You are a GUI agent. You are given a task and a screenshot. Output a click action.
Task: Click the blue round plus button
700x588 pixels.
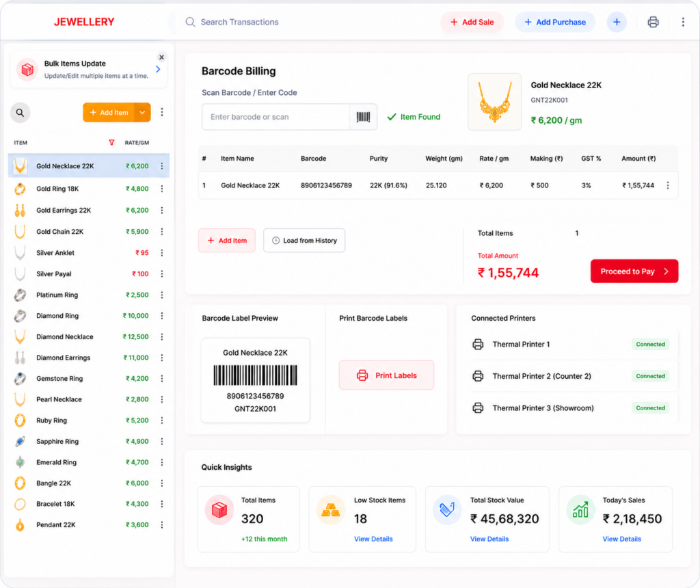(x=617, y=22)
